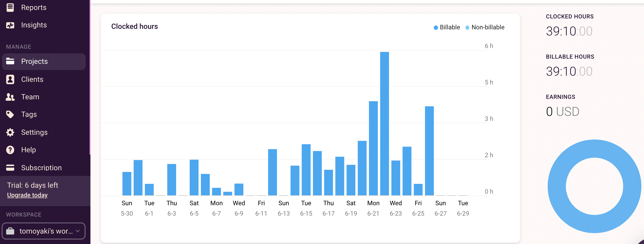Click the Insights chart icon
Image resolution: width=644 pixels, height=244 pixels.
10,25
